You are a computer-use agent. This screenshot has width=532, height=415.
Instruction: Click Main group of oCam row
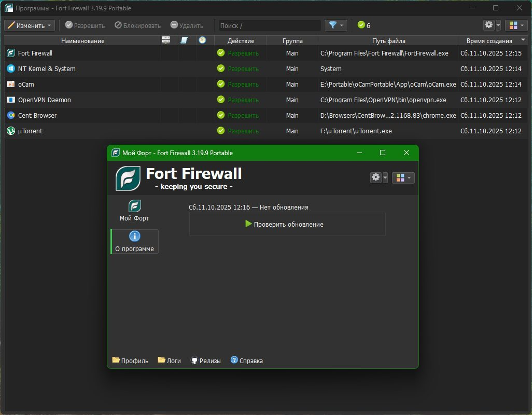pos(292,84)
